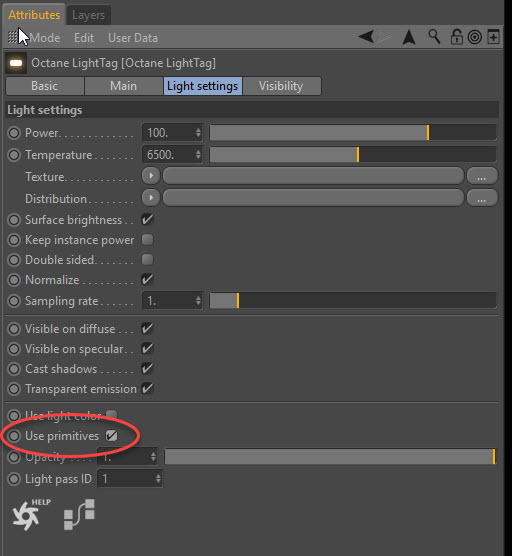Click Keep instance power keyframe dot
This screenshot has width=512, height=556.
pyautogui.click(x=14, y=240)
